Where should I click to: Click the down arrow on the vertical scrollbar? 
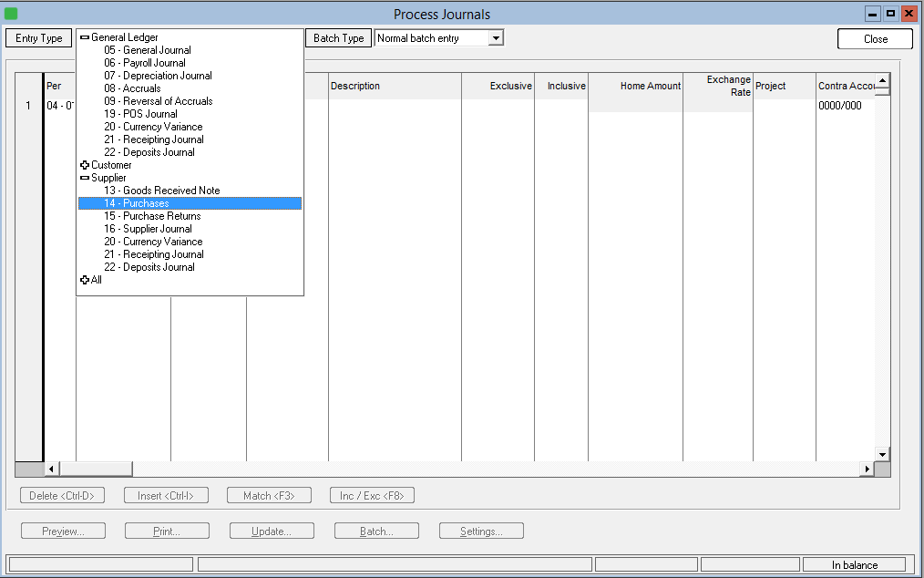881,454
